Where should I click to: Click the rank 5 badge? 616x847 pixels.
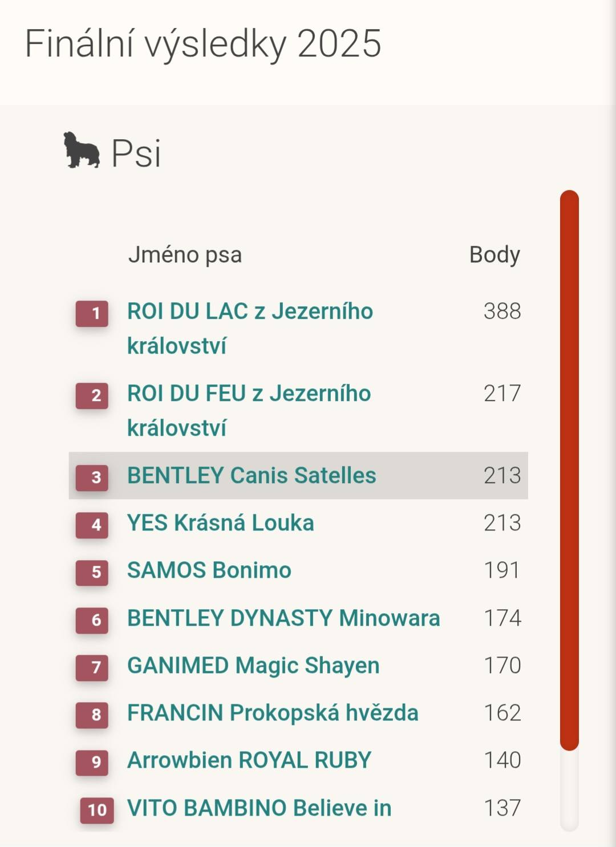coord(92,572)
